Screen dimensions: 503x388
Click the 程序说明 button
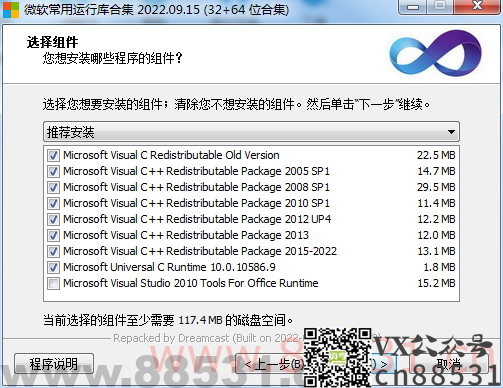pos(54,364)
